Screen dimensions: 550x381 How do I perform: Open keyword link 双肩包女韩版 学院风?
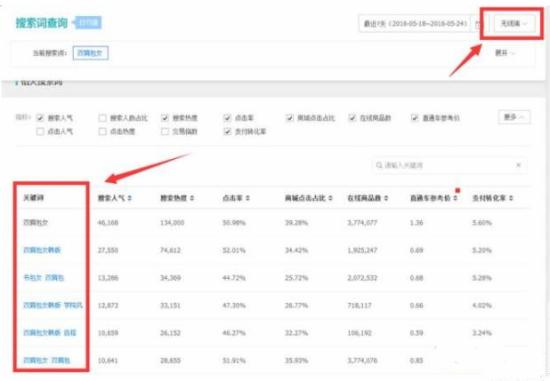point(53,305)
